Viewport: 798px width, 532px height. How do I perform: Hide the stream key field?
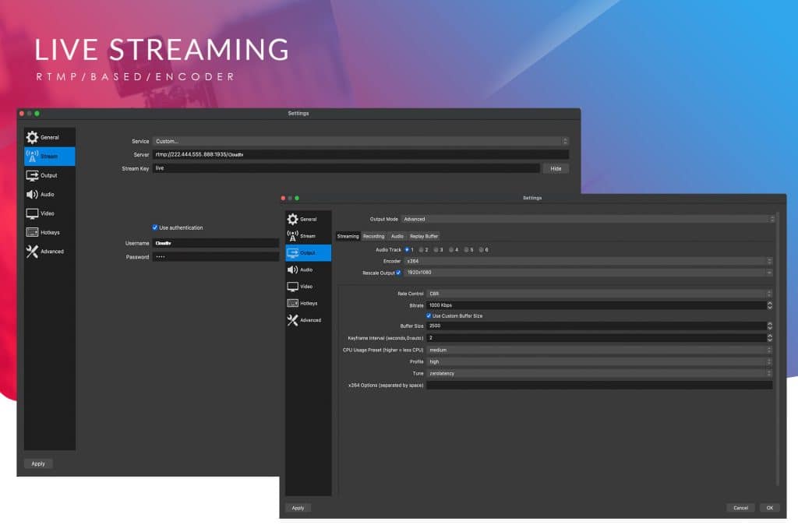tap(555, 168)
